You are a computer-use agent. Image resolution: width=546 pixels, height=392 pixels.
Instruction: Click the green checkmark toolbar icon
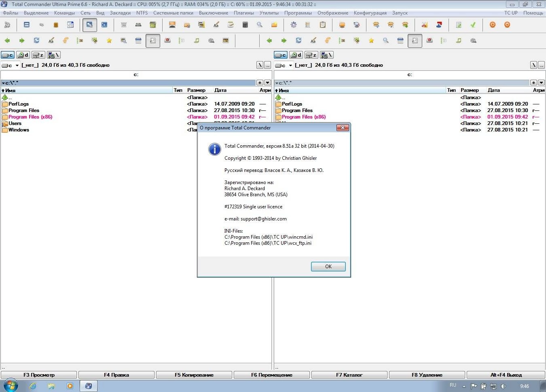tap(473, 25)
